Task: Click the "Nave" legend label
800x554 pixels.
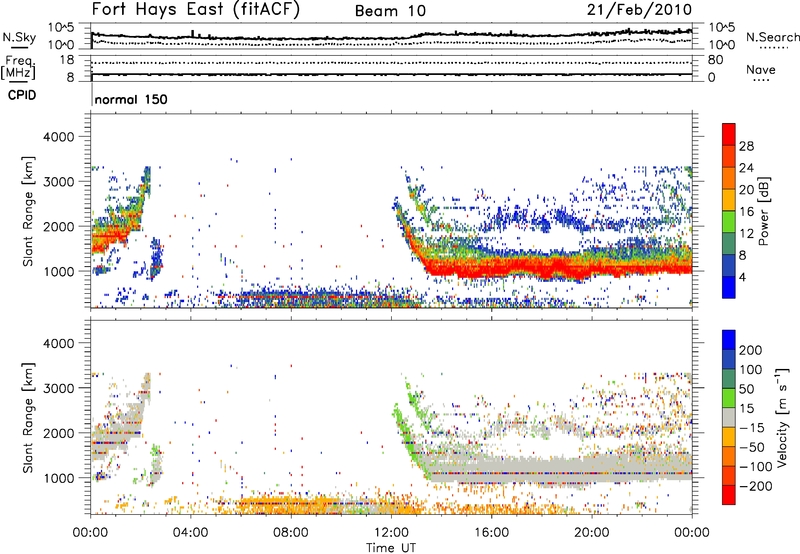Action: pyautogui.click(x=761, y=69)
